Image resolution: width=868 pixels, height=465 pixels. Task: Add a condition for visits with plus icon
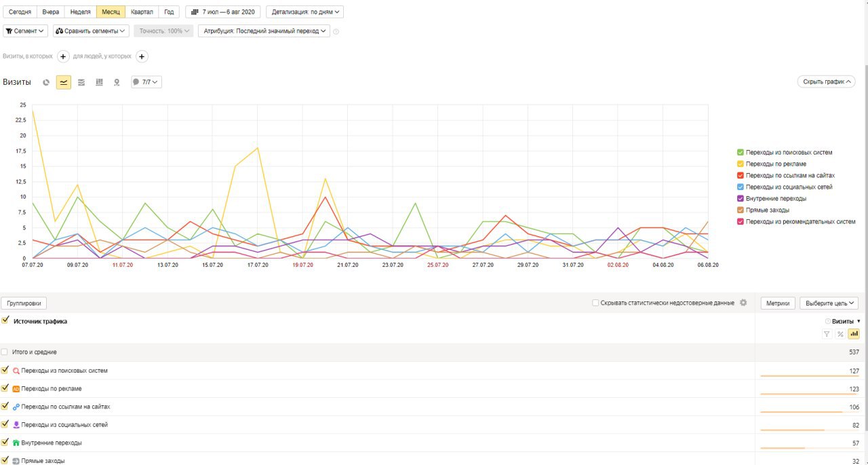(63, 56)
